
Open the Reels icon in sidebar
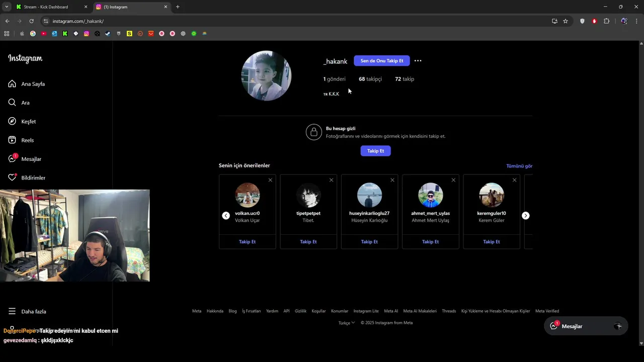pyautogui.click(x=12, y=140)
